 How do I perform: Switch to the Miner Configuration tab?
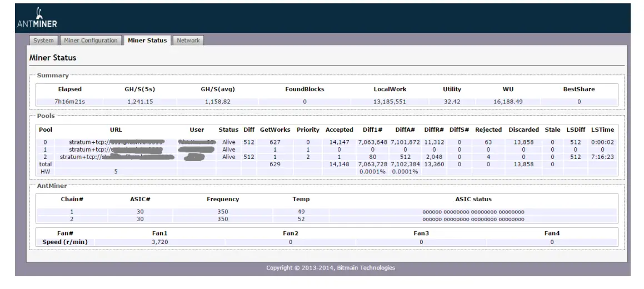pos(91,41)
